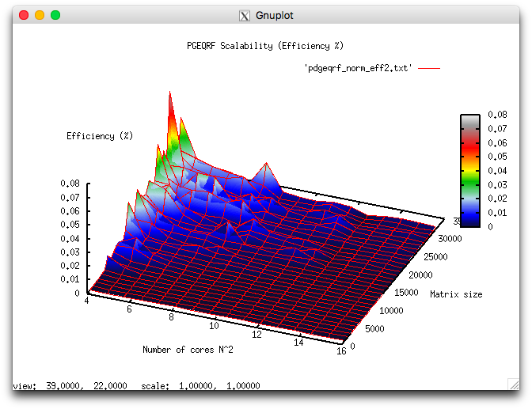
Task: Click the '5000' Matrix size tick label
Action: (x=374, y=328)
